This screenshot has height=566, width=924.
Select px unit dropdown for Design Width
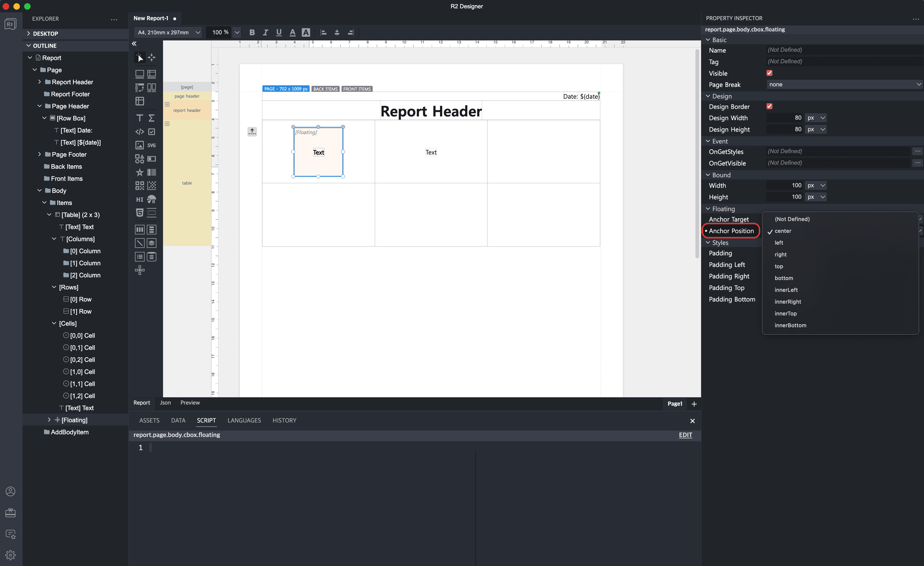pos(816,118)
